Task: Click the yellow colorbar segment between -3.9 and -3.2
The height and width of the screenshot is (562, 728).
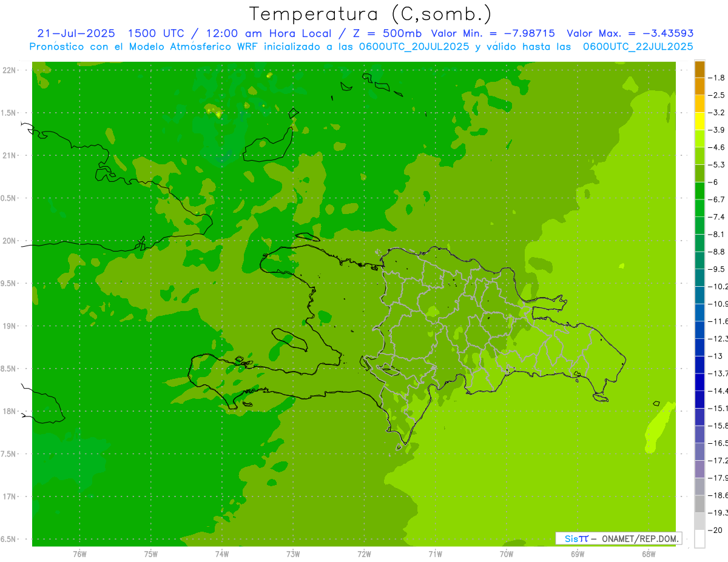Action: tap(699, 121)
